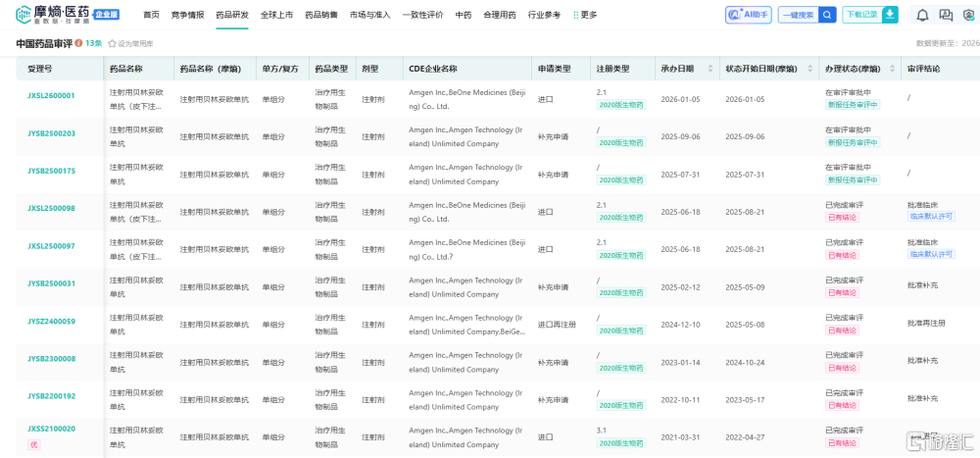Click the star icon for 设为常用库
The width and height of the screenshot is (980, 458).
[x=112, y=44]
